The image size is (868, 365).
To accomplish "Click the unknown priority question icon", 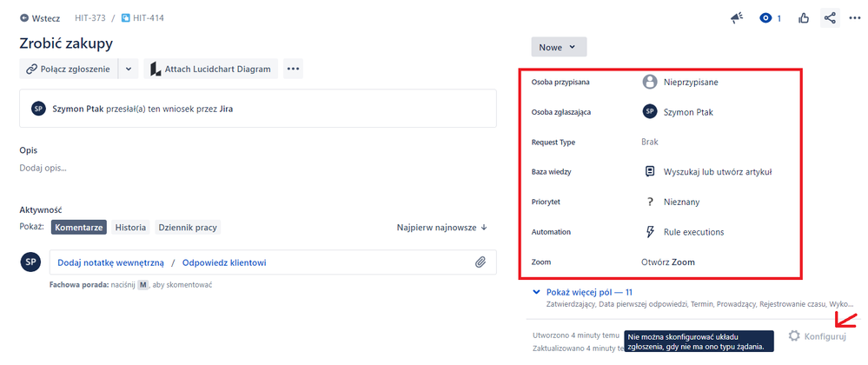I will click(650, 202).
